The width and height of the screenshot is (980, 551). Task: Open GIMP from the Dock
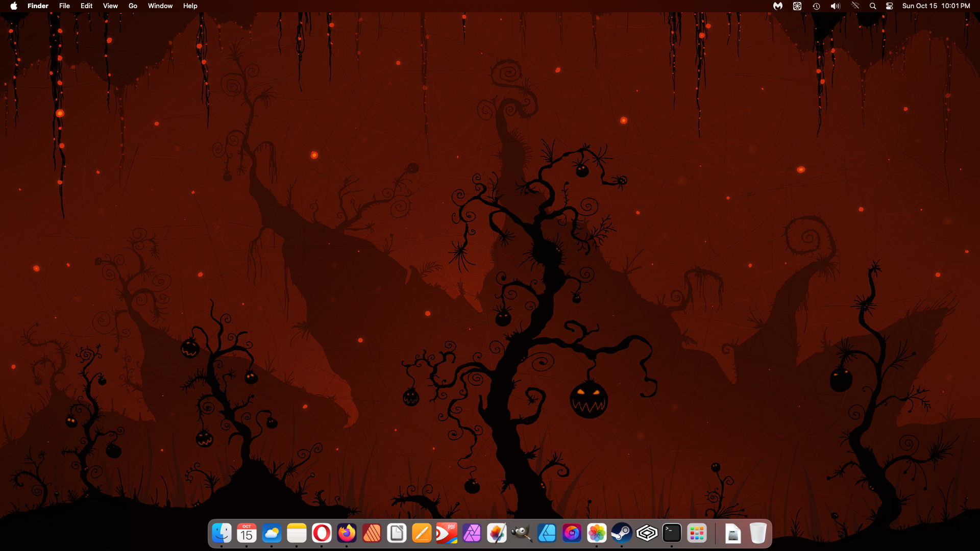pos(522,534)
